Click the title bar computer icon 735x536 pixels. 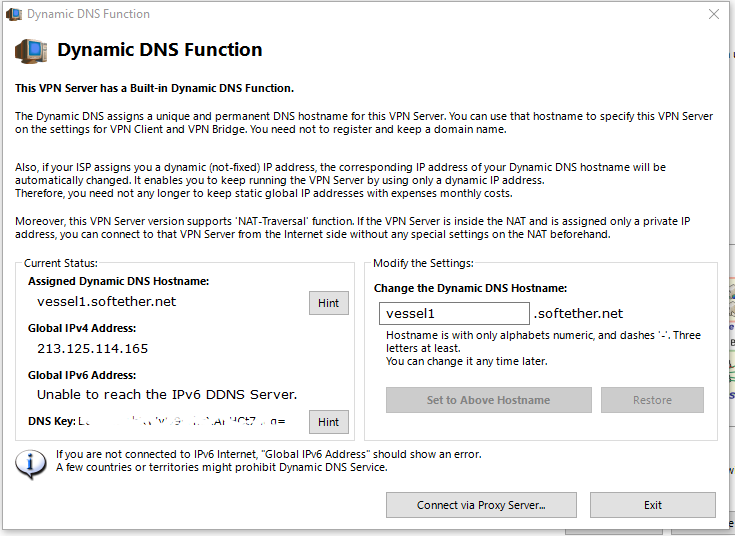14,14
